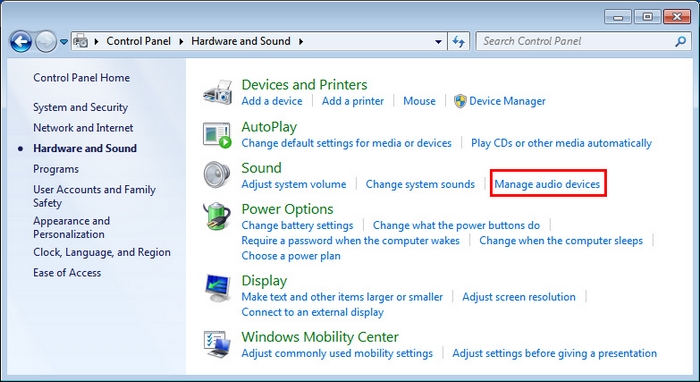This screenshot has width=700, height=382.
Task: Expand arrow before Control Panel breadcrumb
Action: [96, 42]
